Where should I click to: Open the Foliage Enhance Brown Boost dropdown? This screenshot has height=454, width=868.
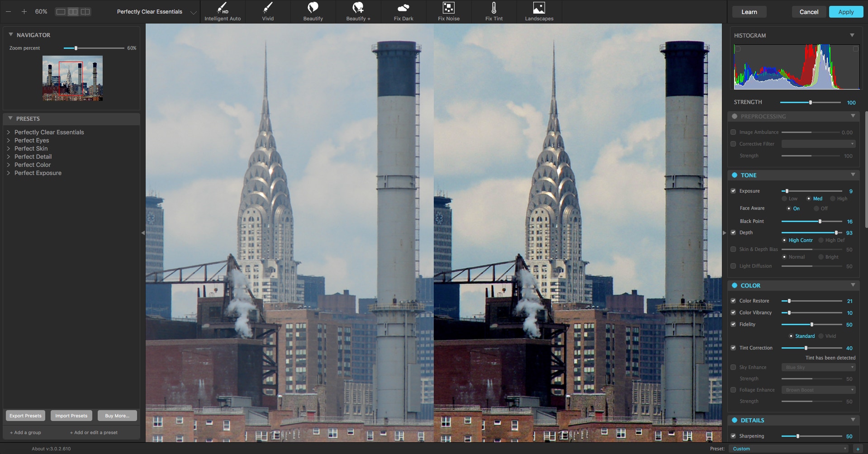(818, 390)
